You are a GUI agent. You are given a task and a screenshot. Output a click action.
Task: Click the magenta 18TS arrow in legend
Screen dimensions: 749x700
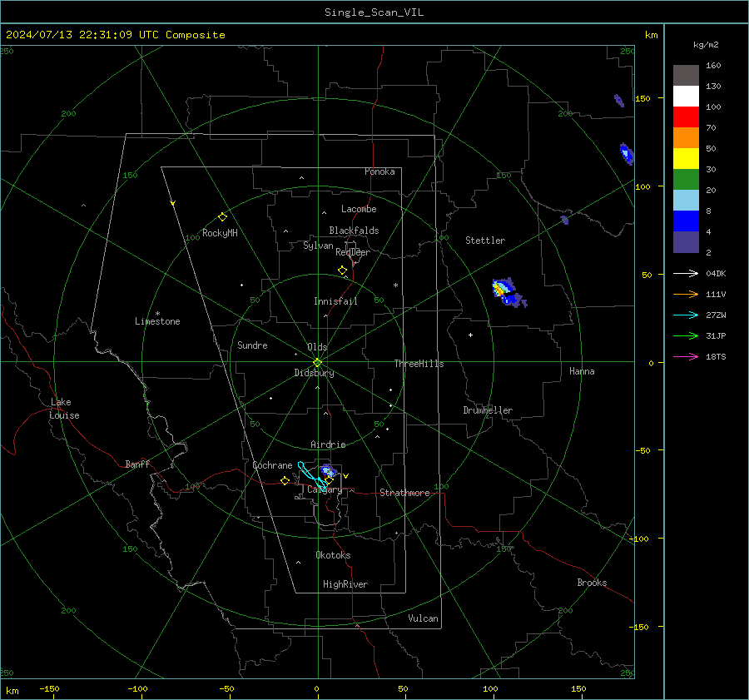[x=686, y=356]
